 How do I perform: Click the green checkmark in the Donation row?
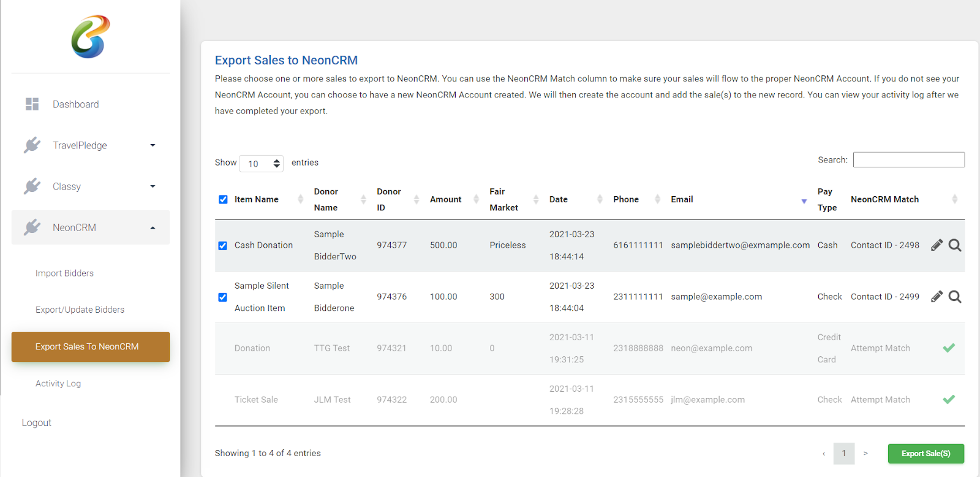pyautogui.click(x=949, y=348)
